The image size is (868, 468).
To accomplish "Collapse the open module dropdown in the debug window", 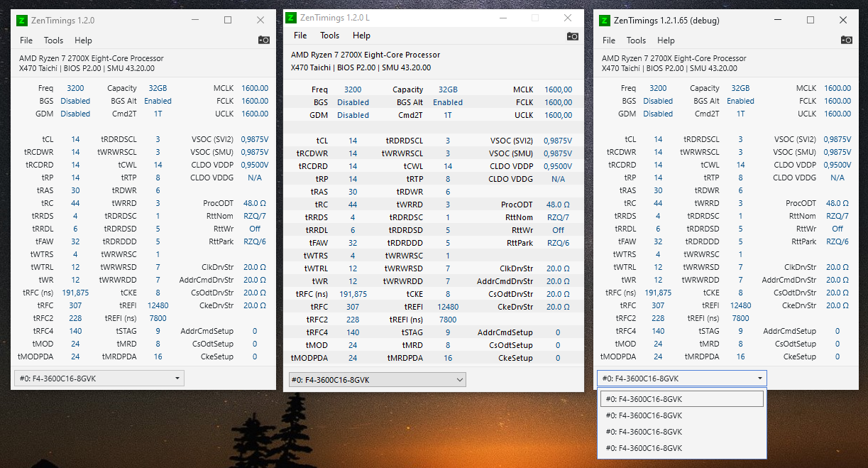I will [x=681, y=379].
